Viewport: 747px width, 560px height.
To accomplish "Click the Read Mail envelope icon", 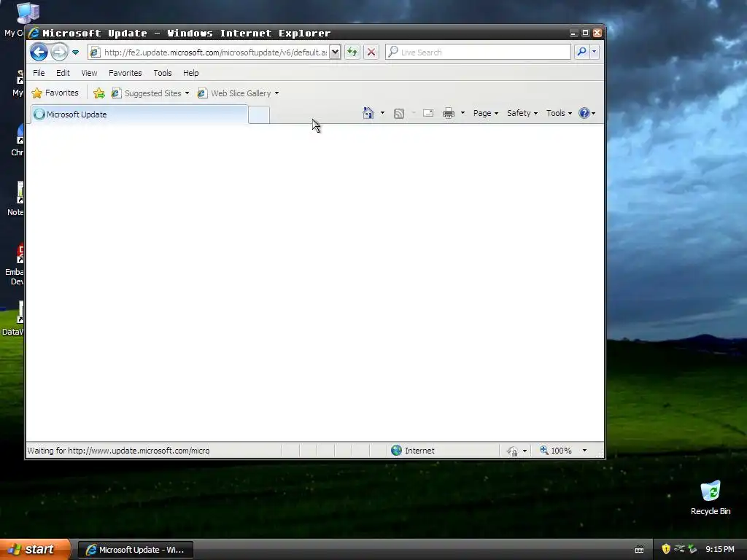I will coord(428,113).
